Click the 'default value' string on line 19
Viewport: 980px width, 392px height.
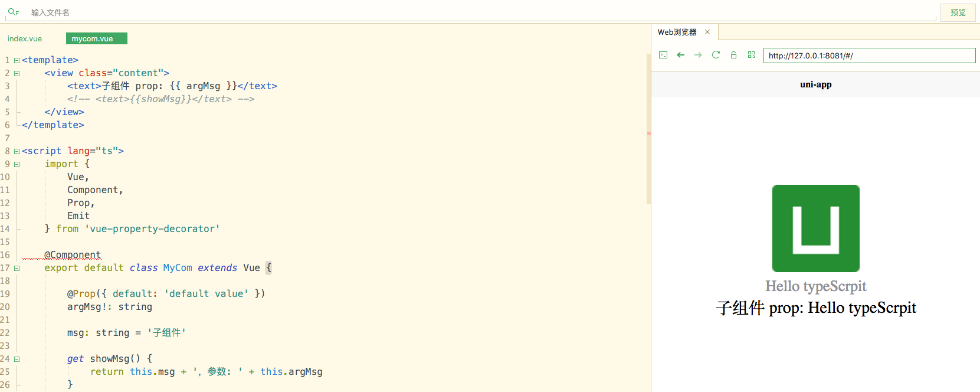click(x=207, y=293)
